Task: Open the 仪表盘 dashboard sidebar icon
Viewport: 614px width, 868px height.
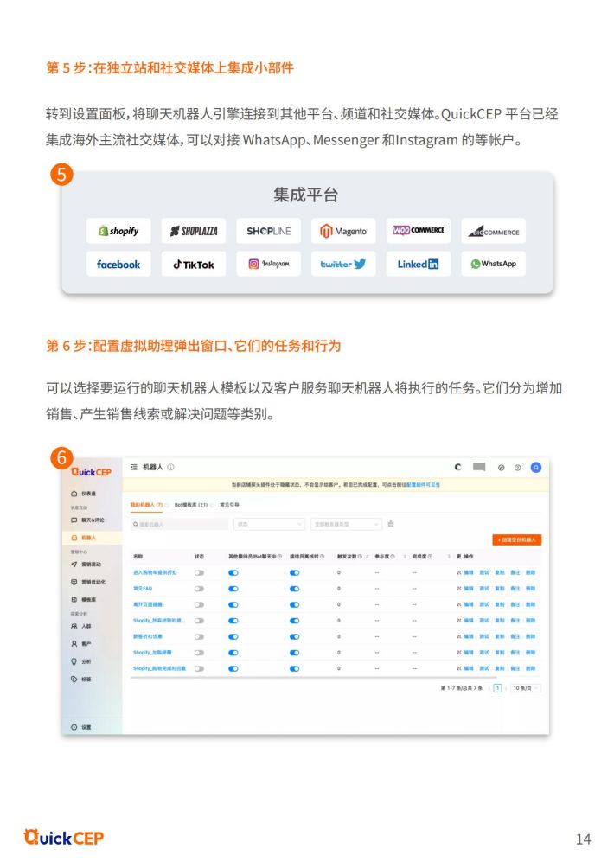Action: [74, 494]
